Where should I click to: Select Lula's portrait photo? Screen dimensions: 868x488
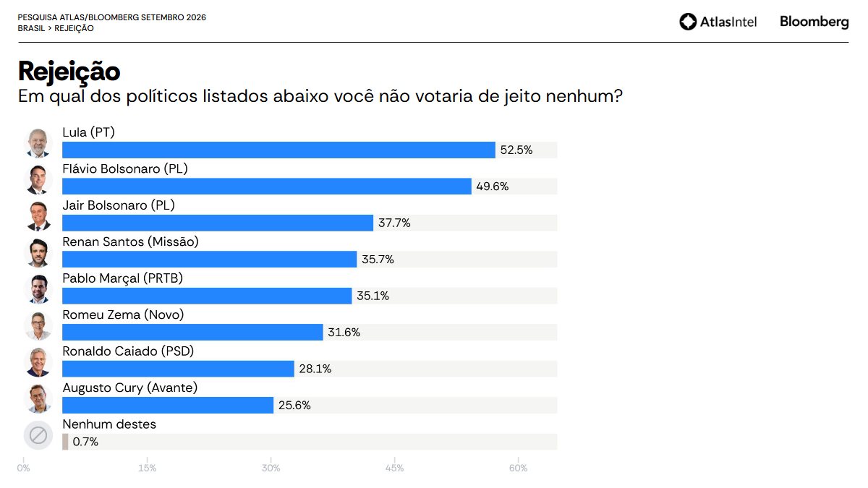tap(38, 142)
